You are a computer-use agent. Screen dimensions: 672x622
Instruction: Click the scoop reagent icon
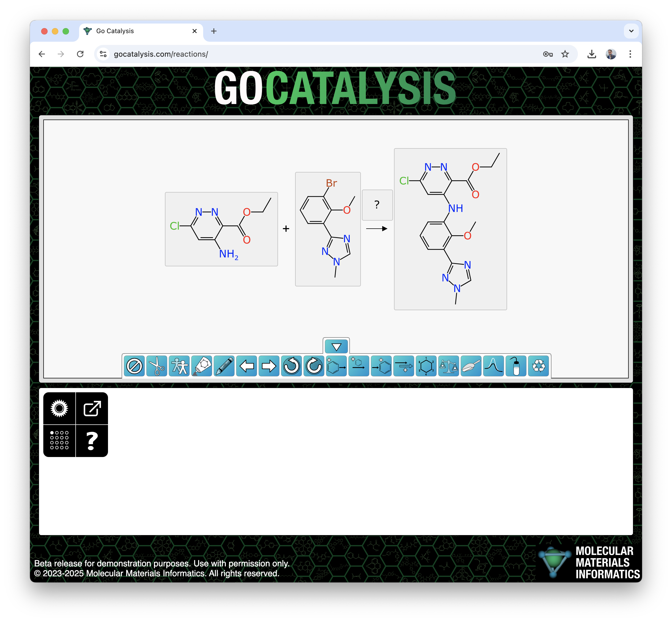pos(471,366)
